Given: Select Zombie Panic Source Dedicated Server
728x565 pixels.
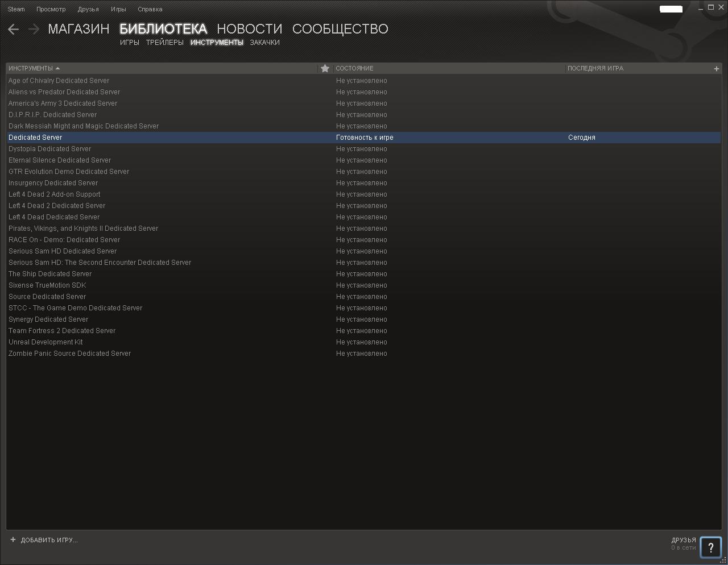Looking at the screenshot, I should click(x=363, y=354).
